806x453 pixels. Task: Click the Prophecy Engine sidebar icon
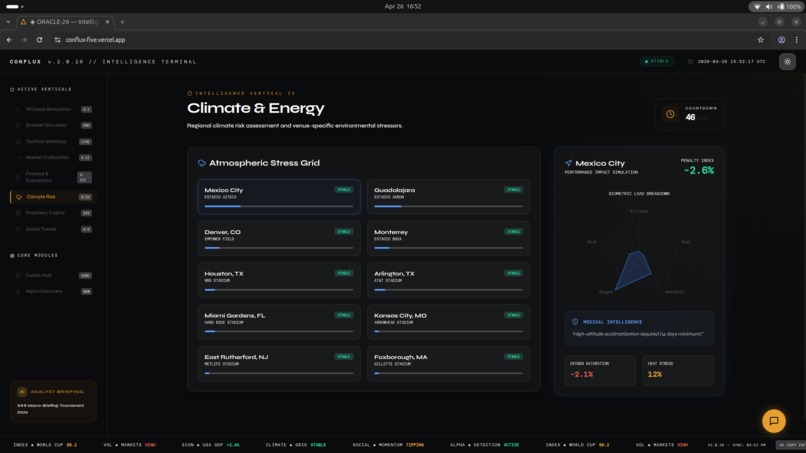[x=18, y=213]
